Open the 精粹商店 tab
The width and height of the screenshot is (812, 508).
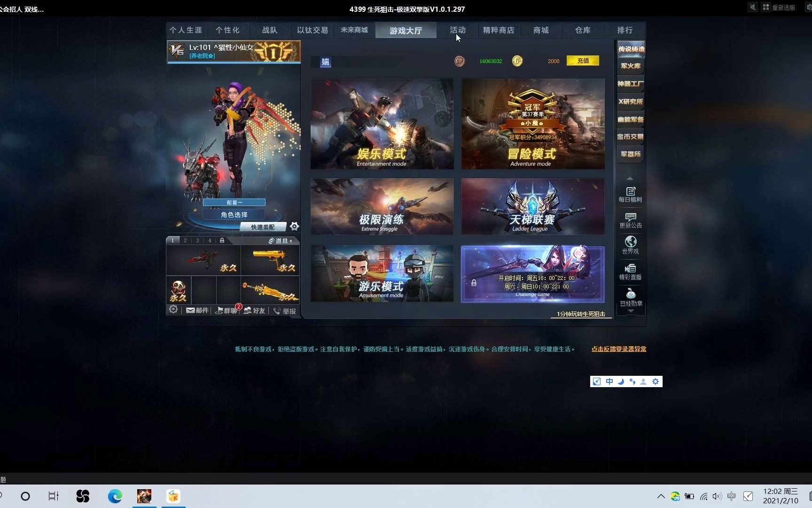click(x=499, y=30)
